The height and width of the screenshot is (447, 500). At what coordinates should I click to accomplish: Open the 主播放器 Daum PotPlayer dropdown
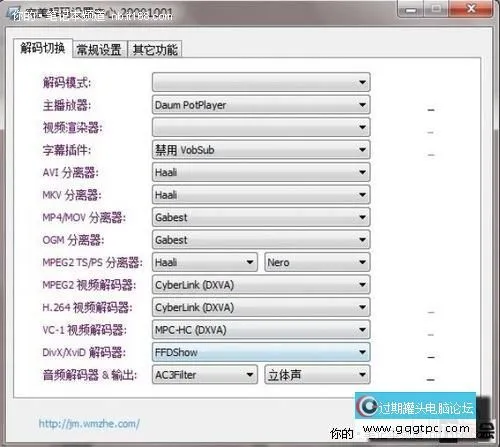[261, 105]
